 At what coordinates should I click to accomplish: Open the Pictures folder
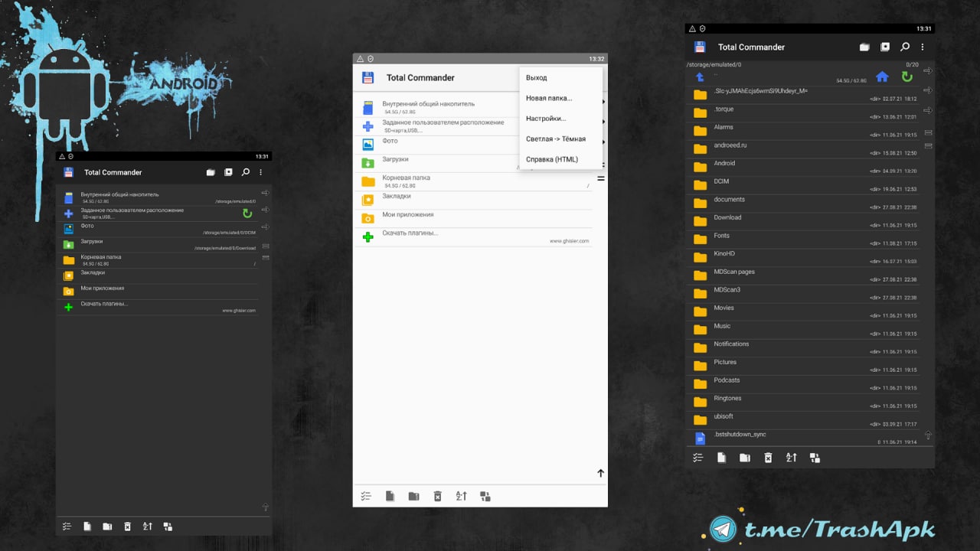pos(805,366)
